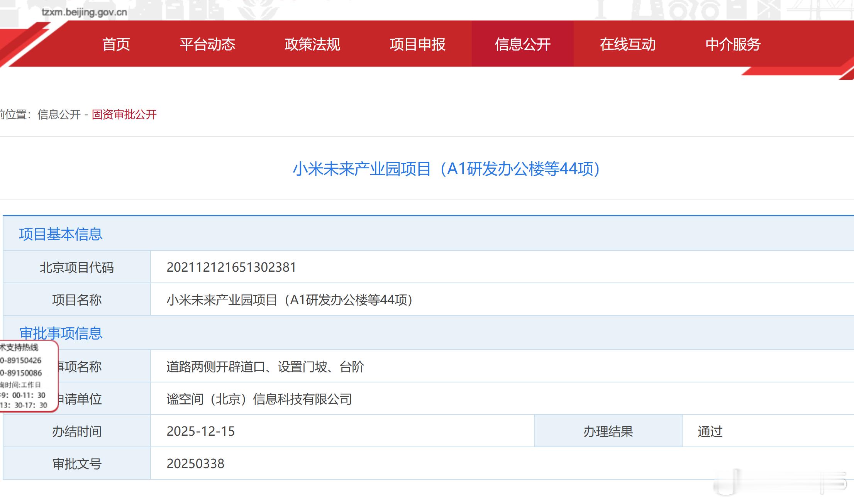Click the 道路两侧开辟道口 item name text

[x=265, y=367]
